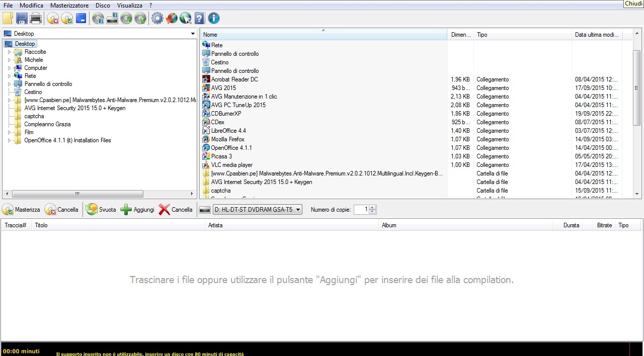Screen dimensions: 644x356
Task: Click the disc icon with green up arrow
Action: pos(140,19)
